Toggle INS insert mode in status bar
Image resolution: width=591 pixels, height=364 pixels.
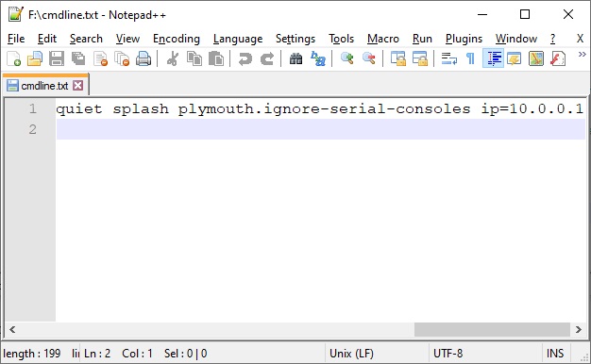coord(555,354)
